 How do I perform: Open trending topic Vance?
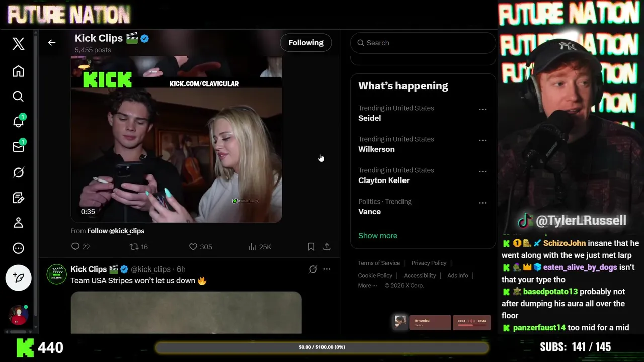click(x=369, y=212)
